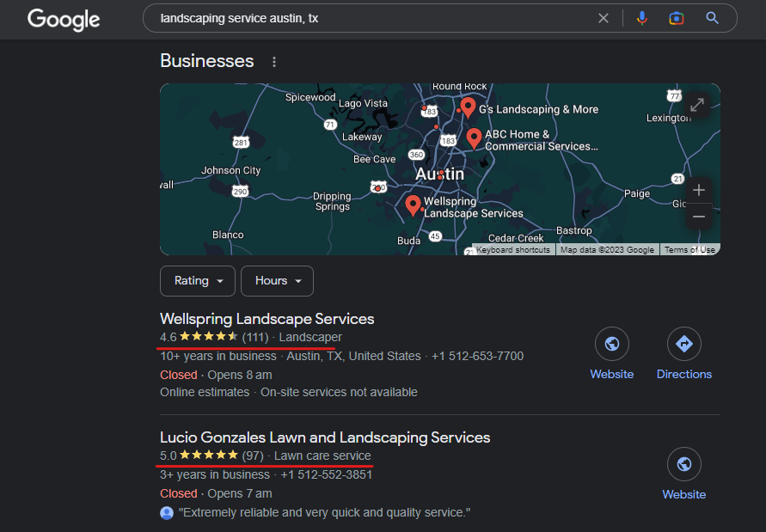Zoom out on the map
Image resolution: width=766 pixels, height=532 pixels.
pyautogui.click(x=699, y=217)
